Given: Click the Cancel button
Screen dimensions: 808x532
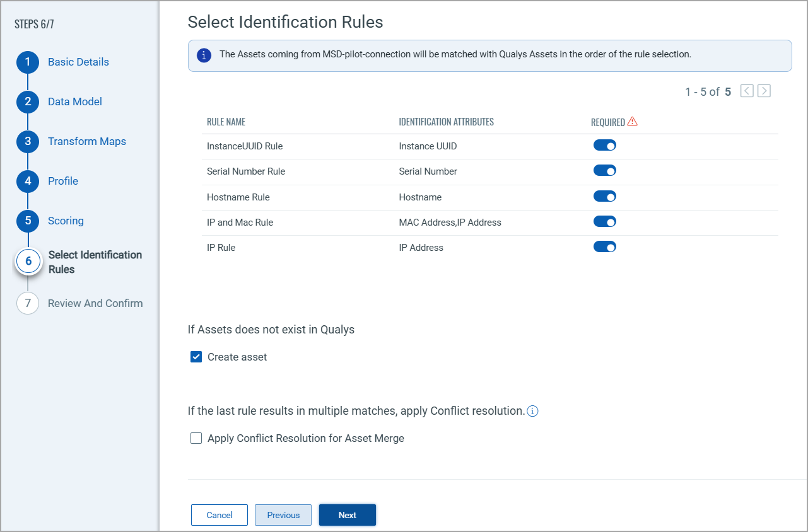Looking at the screenshot, I should click(x=219, y=515).
